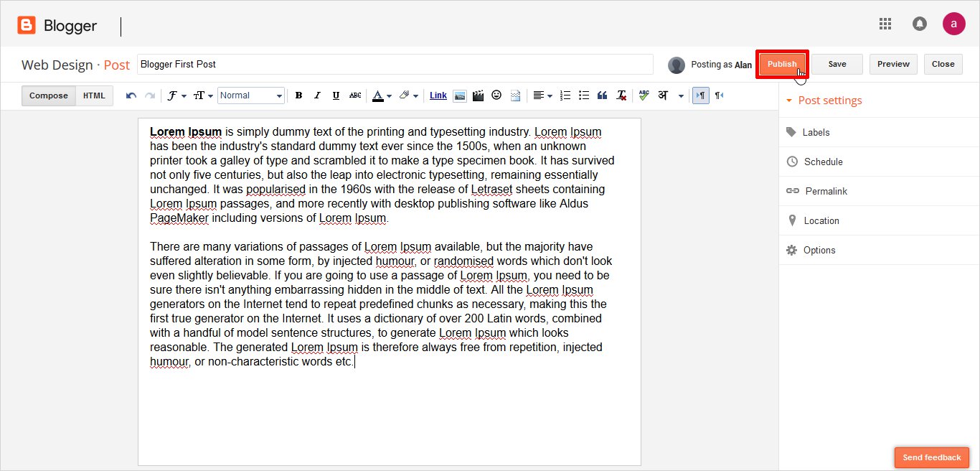Click the undo arrow icon
Image resolution: width=980 pixels, height=471 pixels.
tap(131, 95)
